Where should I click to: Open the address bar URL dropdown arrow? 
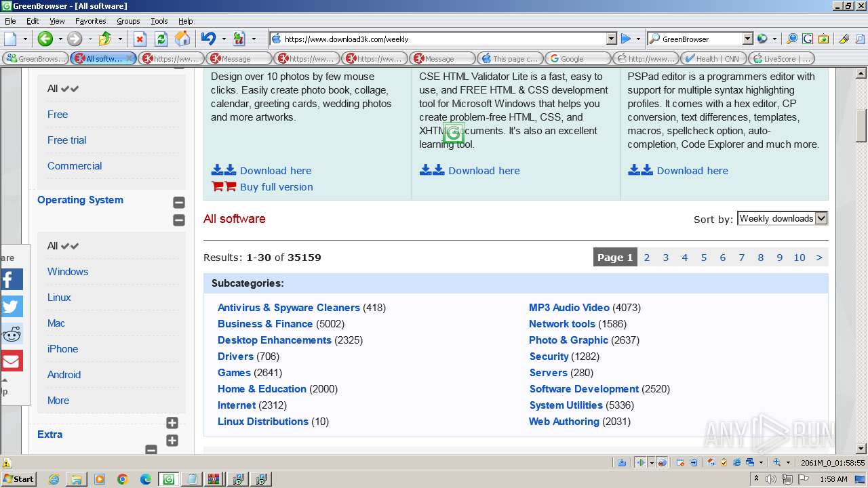pos(611,39)
